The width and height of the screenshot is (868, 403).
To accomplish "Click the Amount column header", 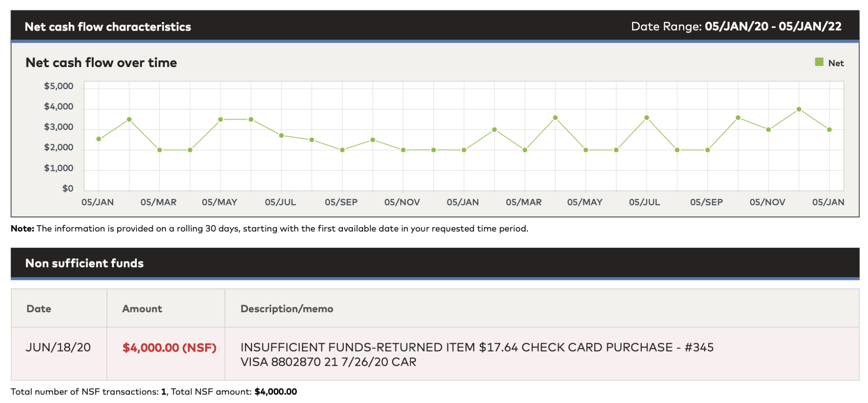I will click(x=142, y=309).
